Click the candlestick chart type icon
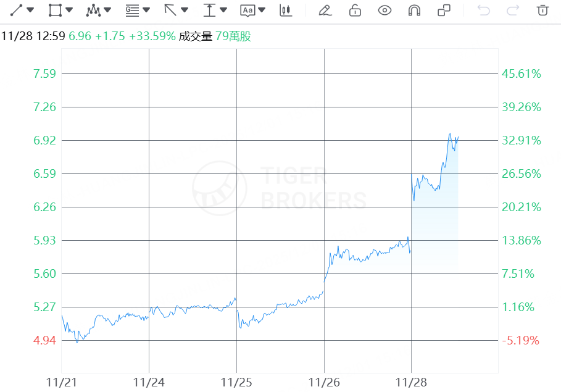Image resolution: width=561 pixels, height=392 pixels. pos(285,10)
